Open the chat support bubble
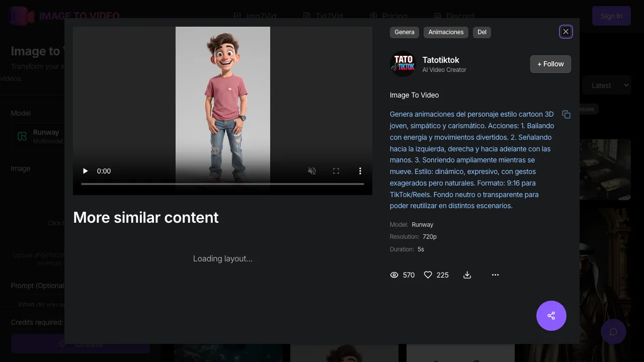 (x=613, y=332)
